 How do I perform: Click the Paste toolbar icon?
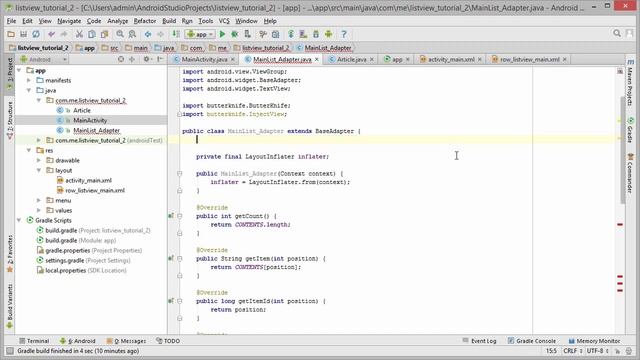(x=104, y=34)
